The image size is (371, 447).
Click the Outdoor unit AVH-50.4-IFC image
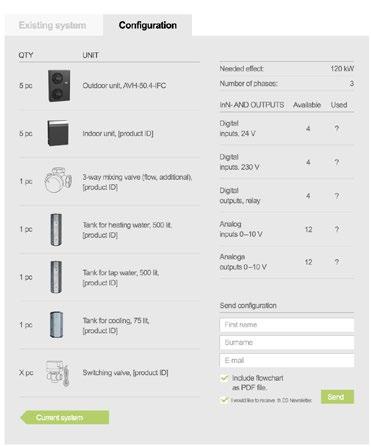(x=59, y=86)
